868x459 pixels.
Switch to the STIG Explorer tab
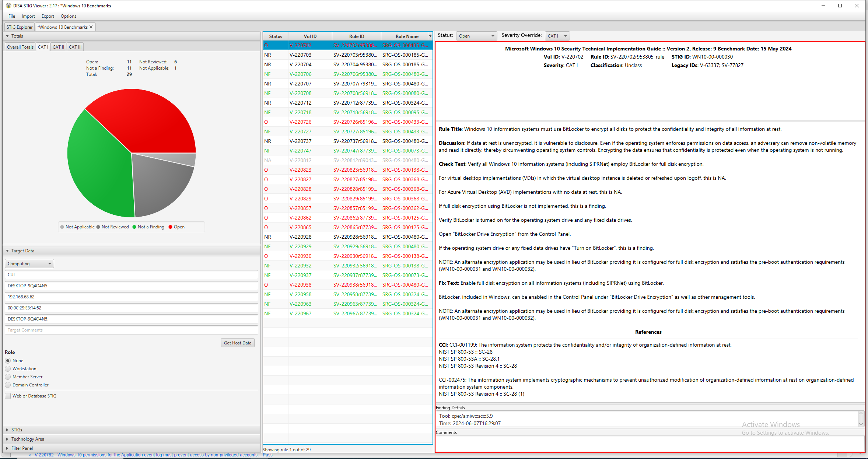pyautogui.click(x=19, y=27)
